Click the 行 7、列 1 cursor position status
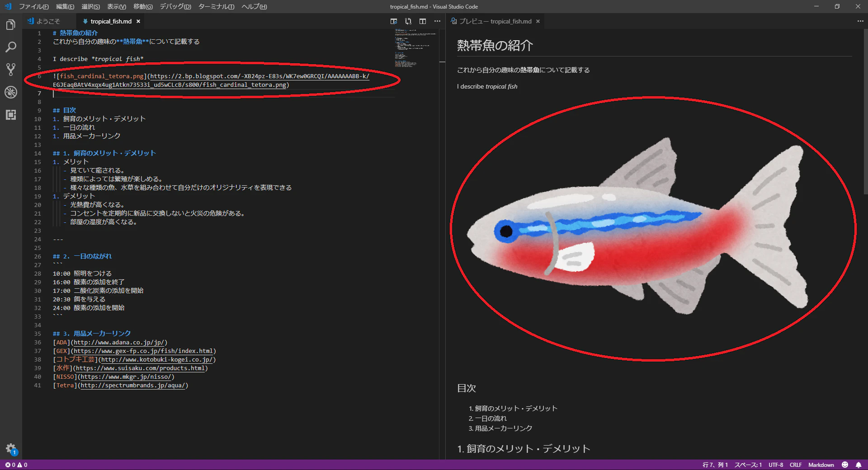The width and height of the screenshot is (868, 470). point(715,465)
